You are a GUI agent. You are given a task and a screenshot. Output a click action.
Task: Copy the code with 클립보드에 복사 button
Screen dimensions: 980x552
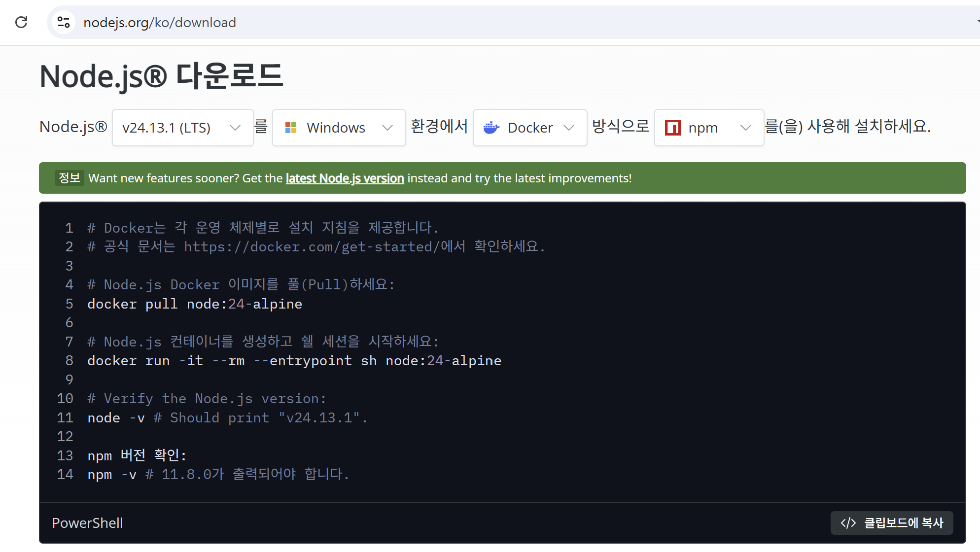pyautogui.click(x=892, y=523)
